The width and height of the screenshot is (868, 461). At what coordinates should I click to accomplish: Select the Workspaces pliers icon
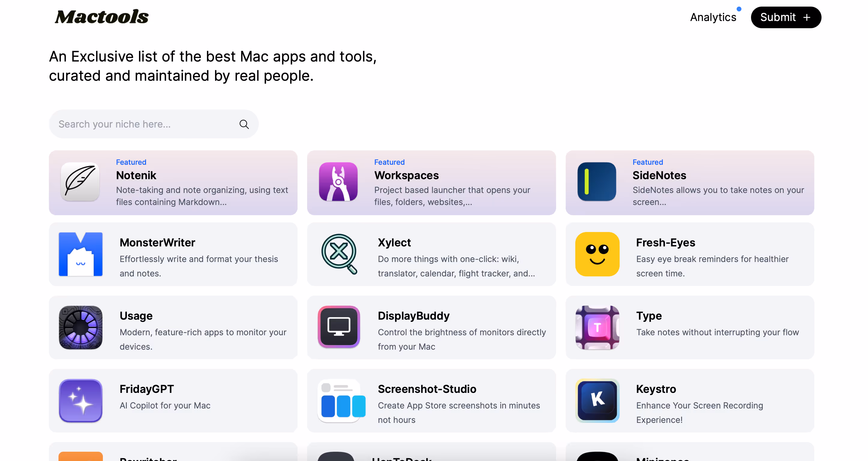point(338,182)
